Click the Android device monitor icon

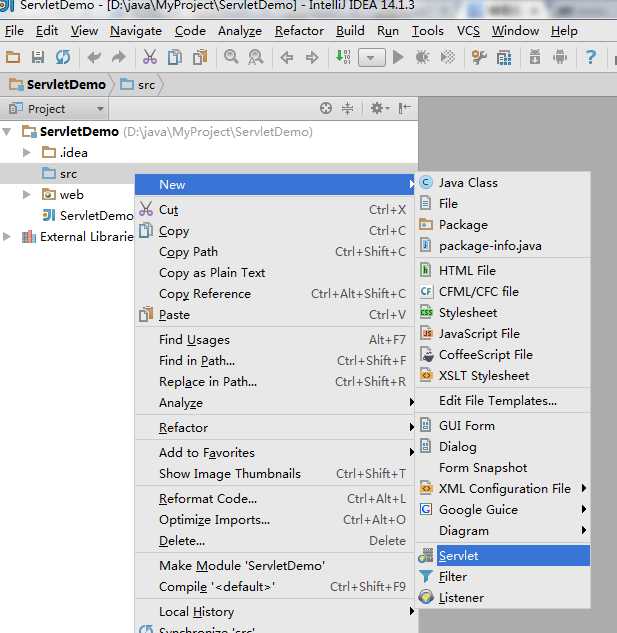point(560,57)
